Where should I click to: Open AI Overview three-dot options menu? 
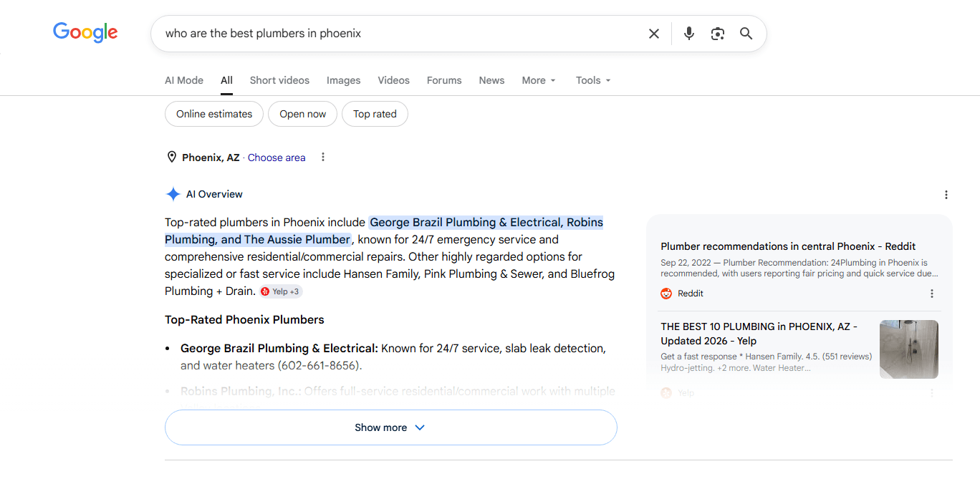pyautogui.click(x=946, y=195)
